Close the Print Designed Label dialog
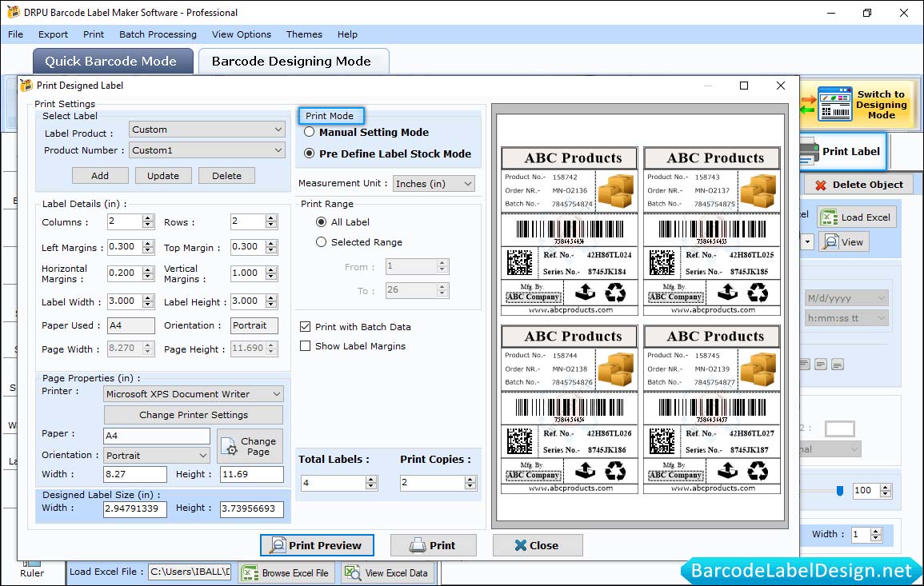The width and height of the screenshot is (924, 586). (x=781, y=86)
